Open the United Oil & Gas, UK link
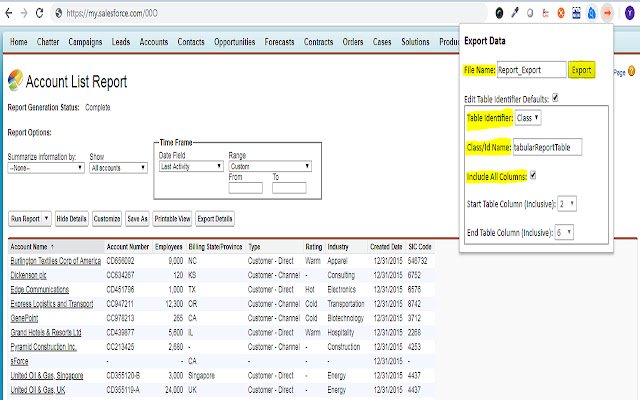Image resolution: width=640 pixels, height=400 pixels. (38, 390)
